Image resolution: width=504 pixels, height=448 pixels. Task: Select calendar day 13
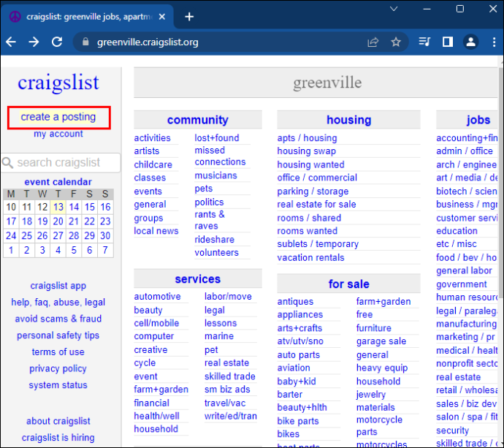coord(58,207)
